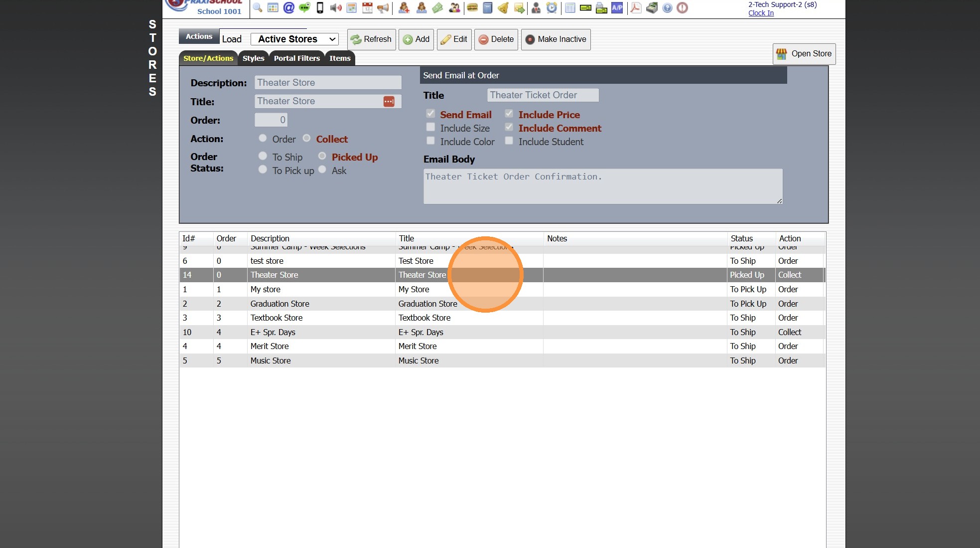
Task: Click the hamburger lunch icon
Action: click(x=472, y=7)
